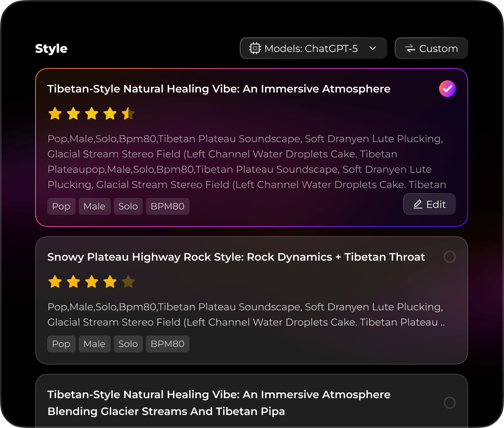Edit the selected Tibetan-Style style
The image size is (504, 428).
[x=429, y=204]
